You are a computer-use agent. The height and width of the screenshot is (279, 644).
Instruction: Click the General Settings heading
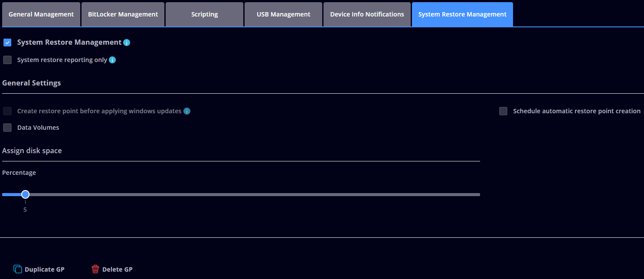[32, 83]
